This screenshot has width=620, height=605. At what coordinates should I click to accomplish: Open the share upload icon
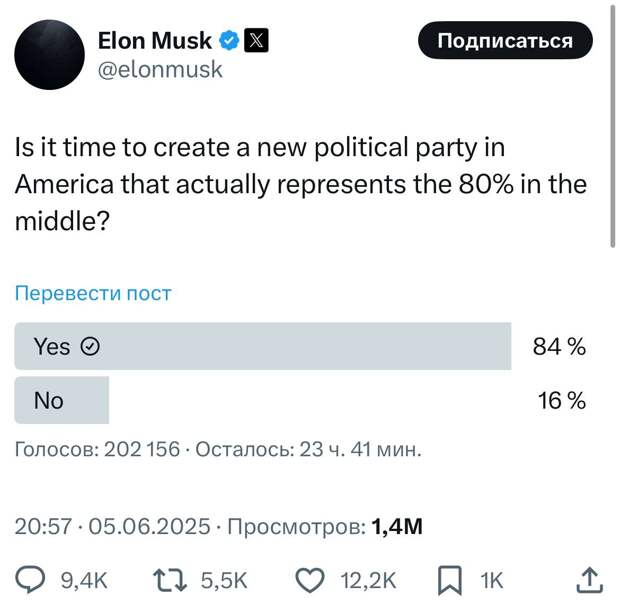click(x=590, y=580)
